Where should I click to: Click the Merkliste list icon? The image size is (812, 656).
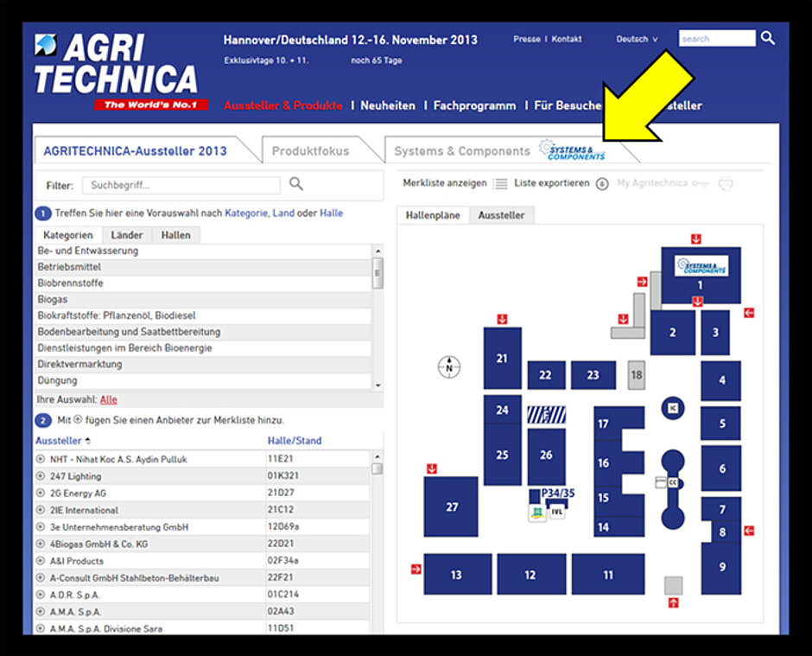(x=500, y=183)
